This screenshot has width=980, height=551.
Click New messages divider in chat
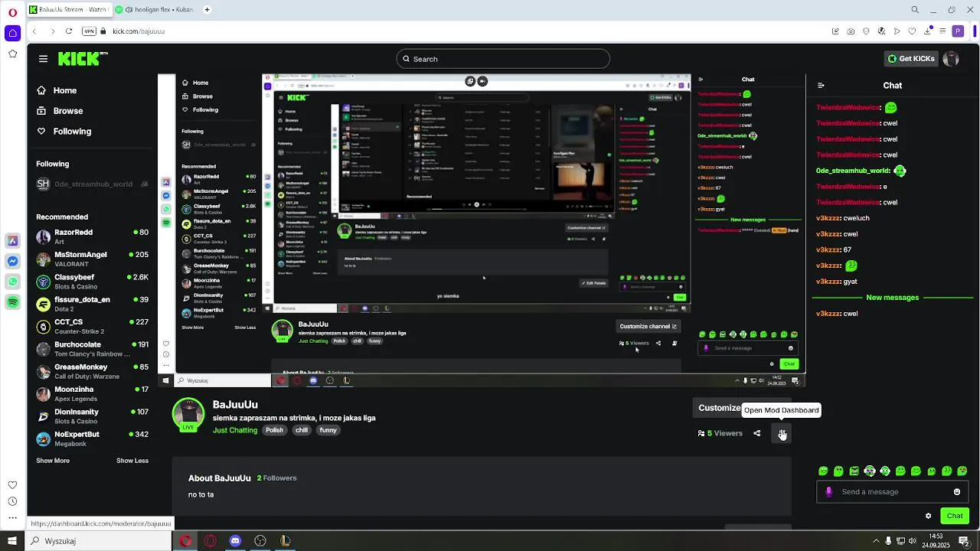[893, 297]
